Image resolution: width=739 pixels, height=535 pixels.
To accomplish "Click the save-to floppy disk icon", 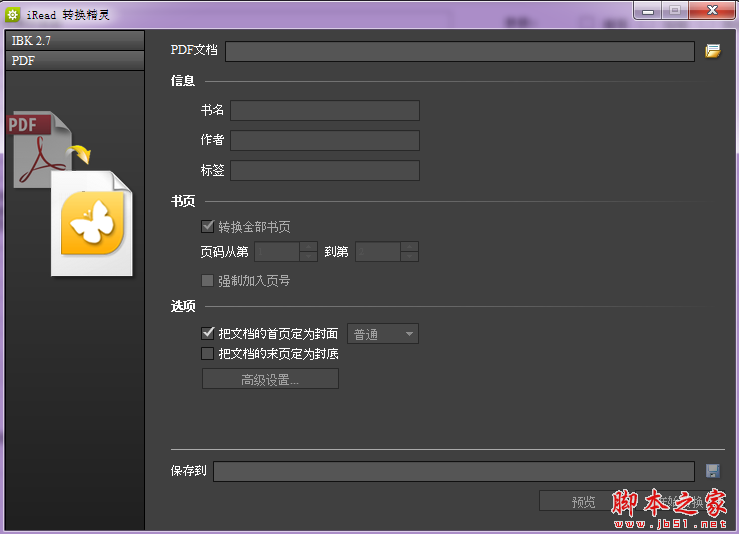I will (x=713, y=471).
